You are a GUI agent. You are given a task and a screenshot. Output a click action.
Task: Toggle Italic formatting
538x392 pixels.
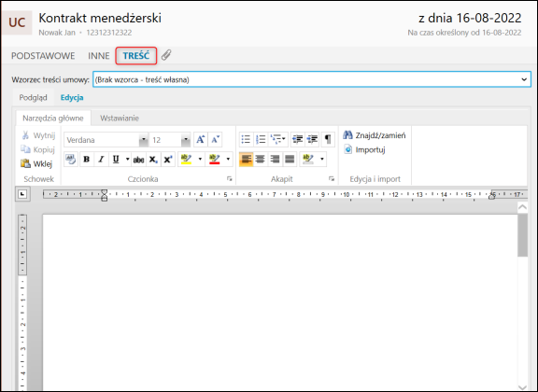pos(101,159)
